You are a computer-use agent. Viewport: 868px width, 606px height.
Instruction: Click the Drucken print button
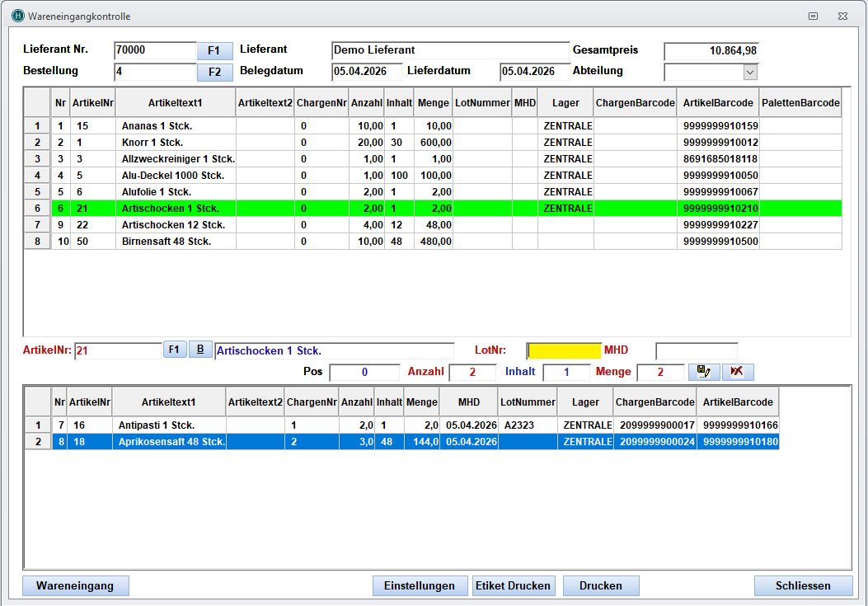600,585
